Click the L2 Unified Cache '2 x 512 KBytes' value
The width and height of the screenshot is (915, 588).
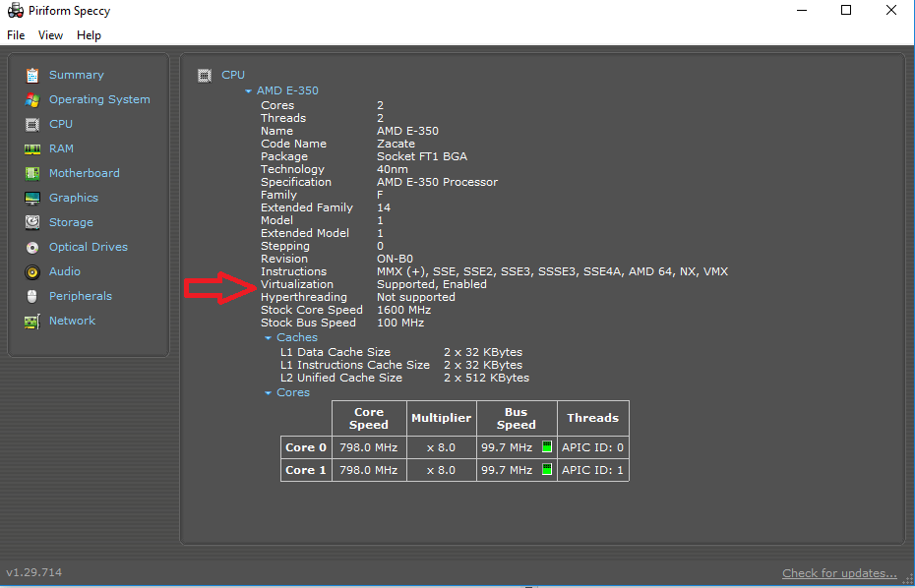point(487,378)
